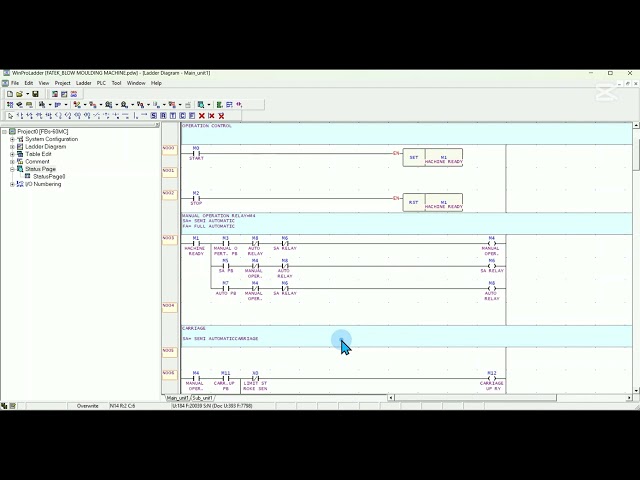The height and width of the screenshot is (480, 640).
Task: Click the first red X delete icon
Action: coord(202,116)
